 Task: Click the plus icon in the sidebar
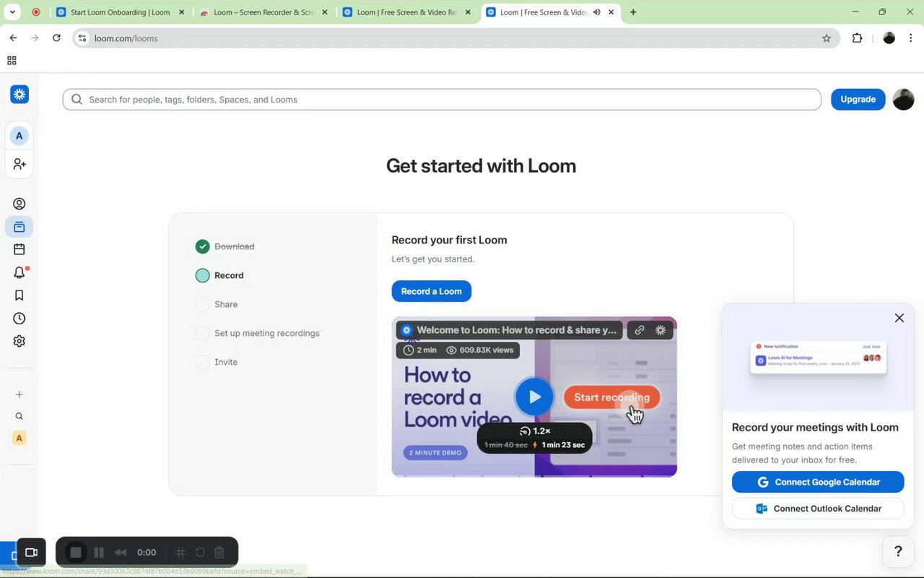19,394
